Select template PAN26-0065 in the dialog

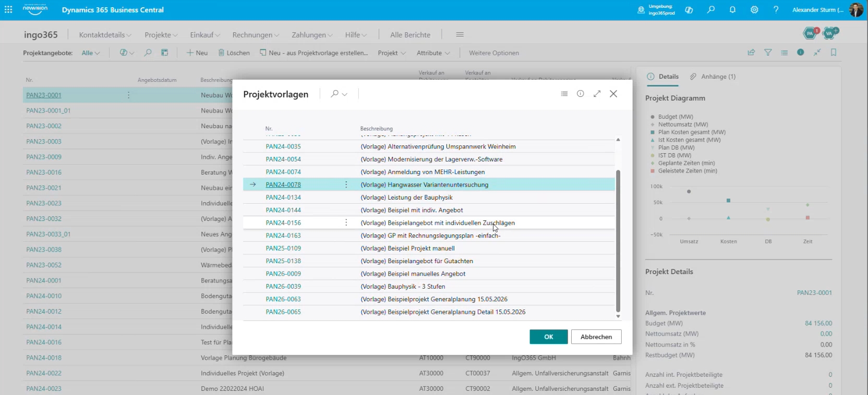(283, 312)
